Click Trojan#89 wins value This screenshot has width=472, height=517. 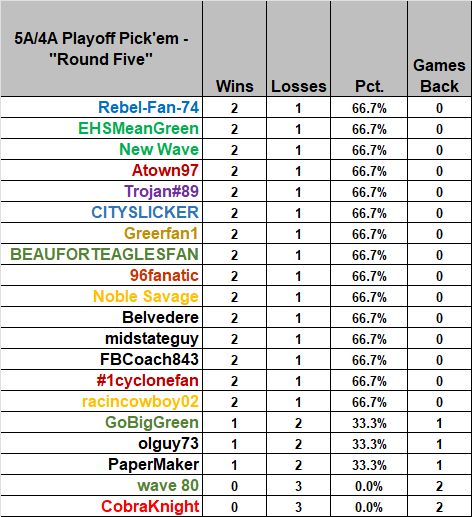[x=234, y=191]
